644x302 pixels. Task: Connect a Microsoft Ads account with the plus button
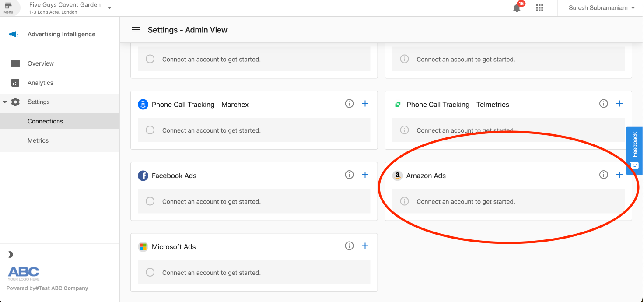[365, 246]
